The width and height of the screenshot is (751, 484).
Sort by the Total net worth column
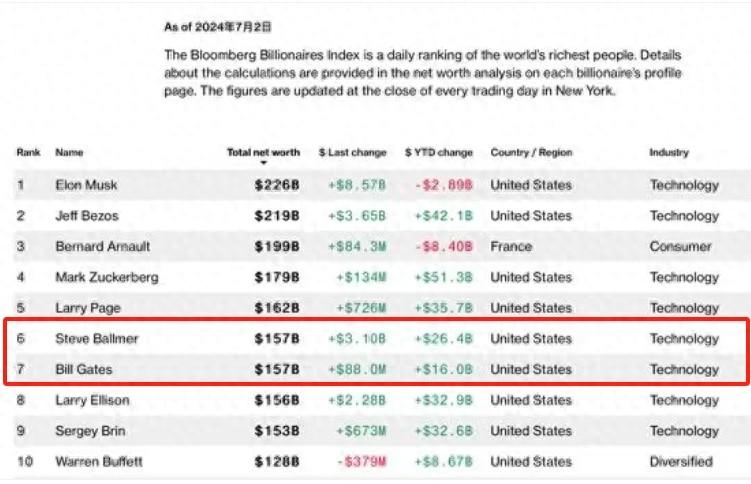tap(263, 152)
